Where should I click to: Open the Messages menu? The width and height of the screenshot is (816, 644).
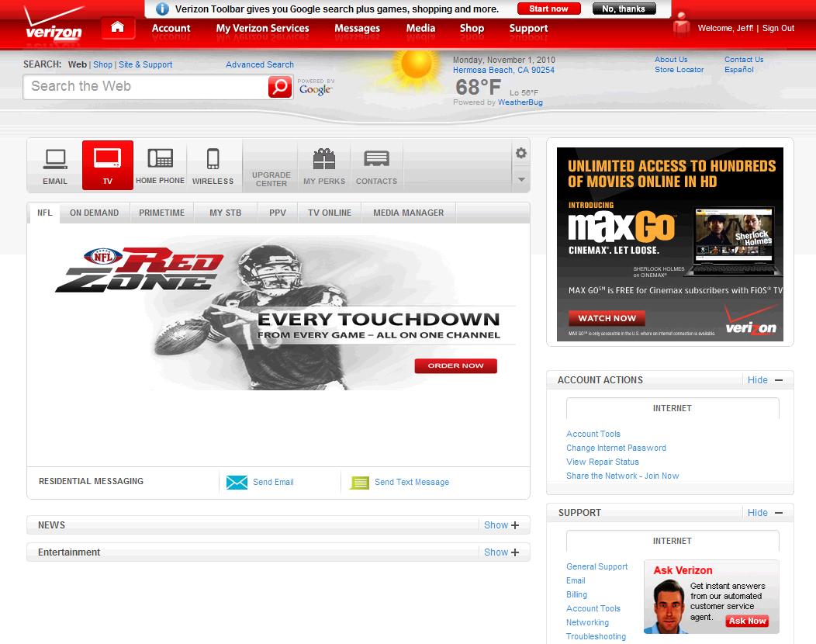coord(357,28)
